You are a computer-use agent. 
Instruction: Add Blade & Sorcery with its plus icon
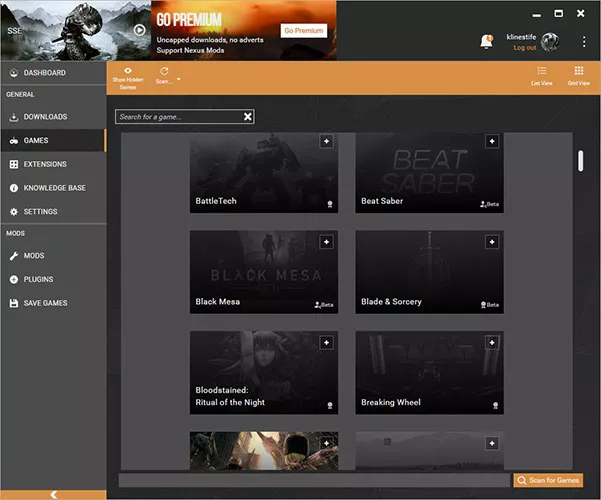[x=492, y=242]
